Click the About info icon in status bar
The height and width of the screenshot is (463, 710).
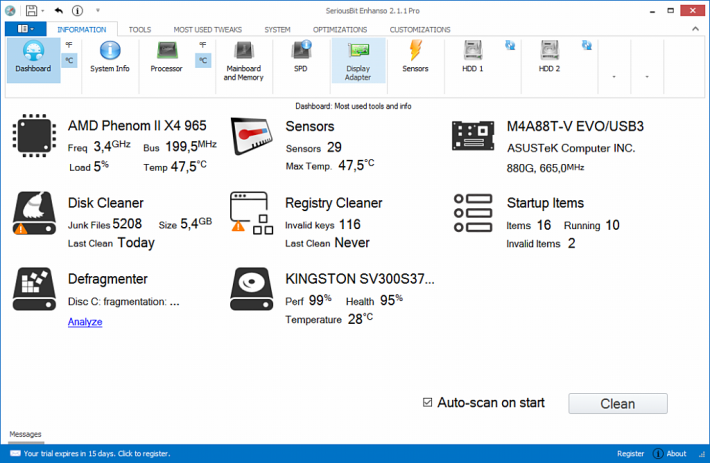tap(658, 453)
